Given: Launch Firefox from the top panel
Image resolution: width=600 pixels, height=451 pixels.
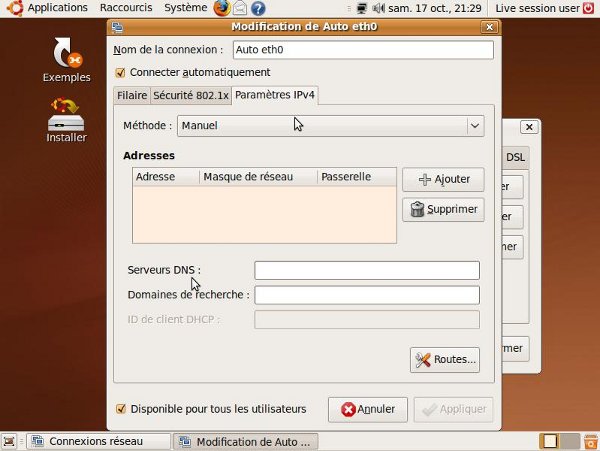Looking at the screenshot, I should pyautogui.click(x=222, y=8).
